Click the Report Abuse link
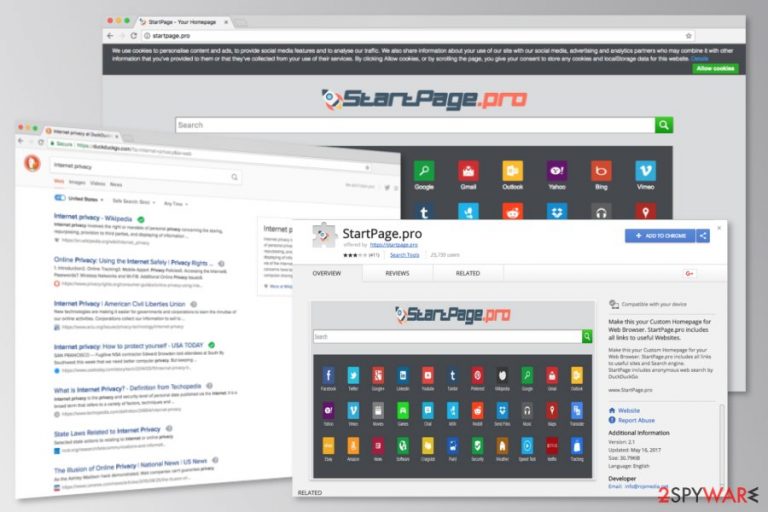The height and width of the screenshot is (512, 768). (x=636, y=420)
